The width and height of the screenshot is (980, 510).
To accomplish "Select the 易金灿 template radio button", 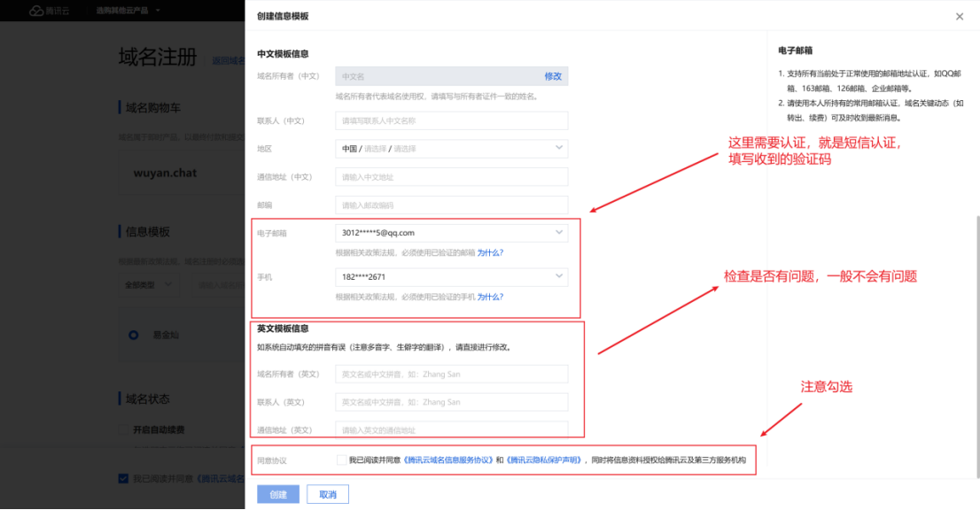I will click(133, 336).
